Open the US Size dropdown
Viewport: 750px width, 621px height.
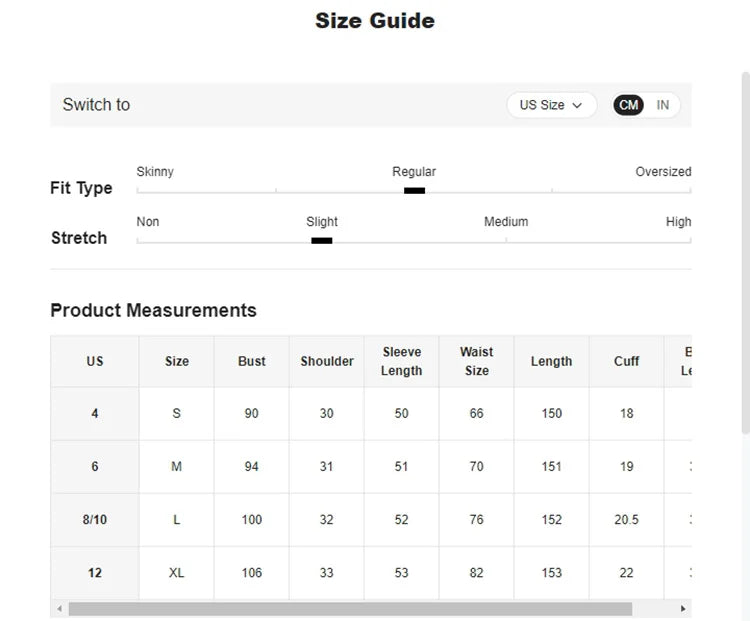pyautogui.click(x=551, y=105)
